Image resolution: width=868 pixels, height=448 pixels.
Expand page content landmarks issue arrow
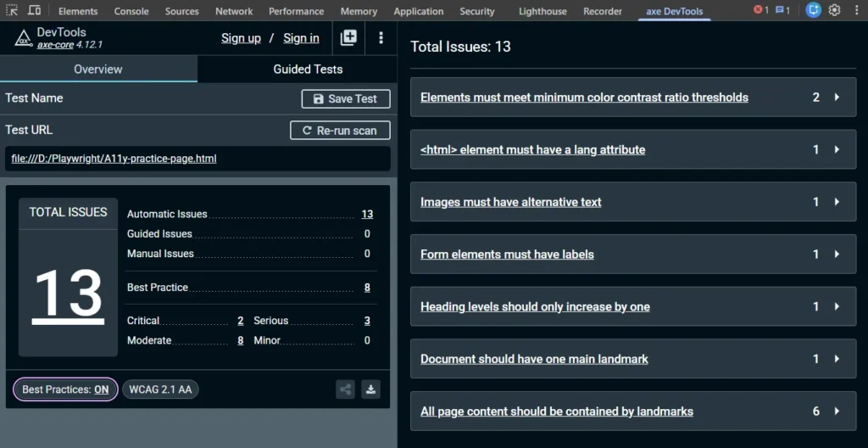click(x=837, y=412)
